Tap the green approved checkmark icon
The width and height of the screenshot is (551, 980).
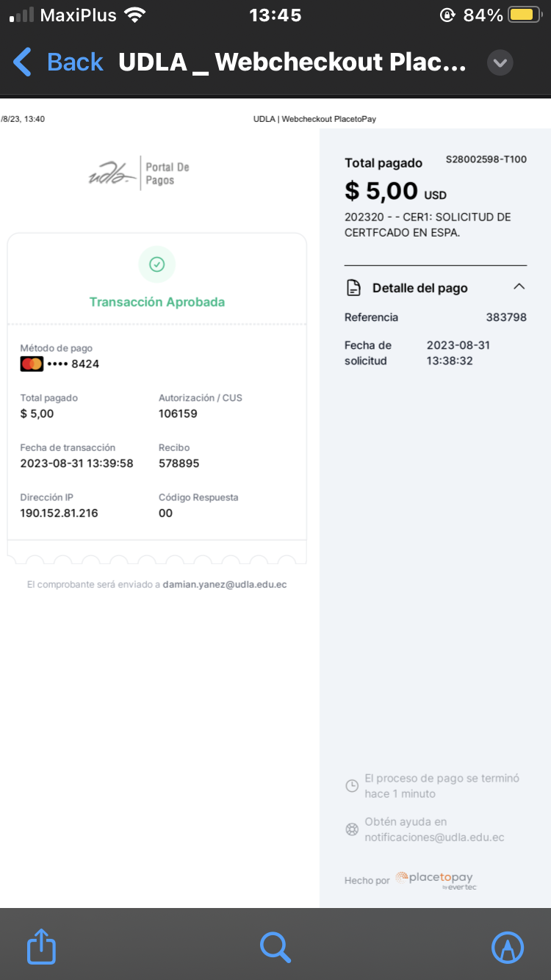tap(156, 264)
